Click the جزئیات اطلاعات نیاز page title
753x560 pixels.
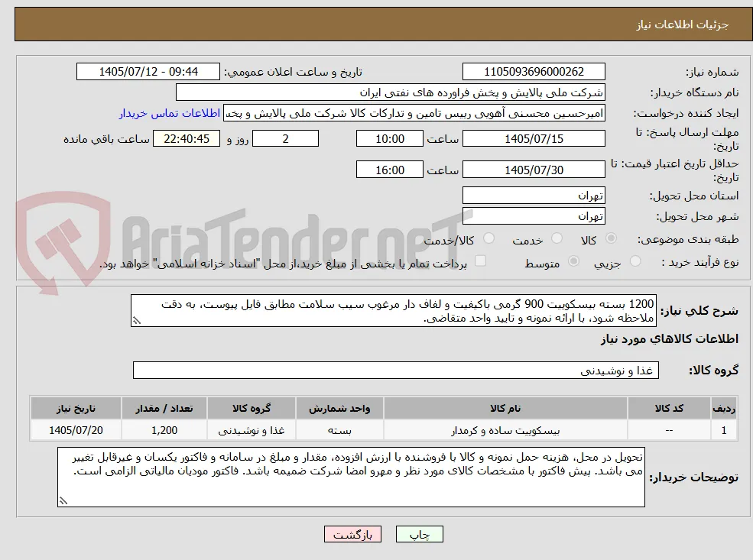pyautogui.click(x=683, y=24)
